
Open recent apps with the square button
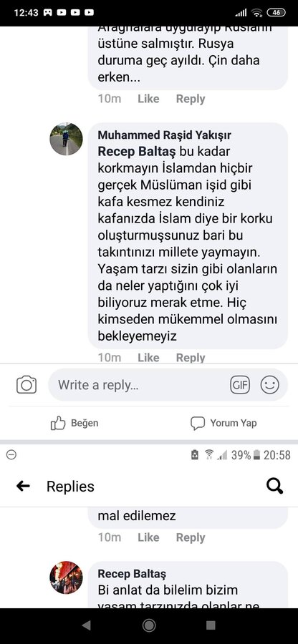211,625
